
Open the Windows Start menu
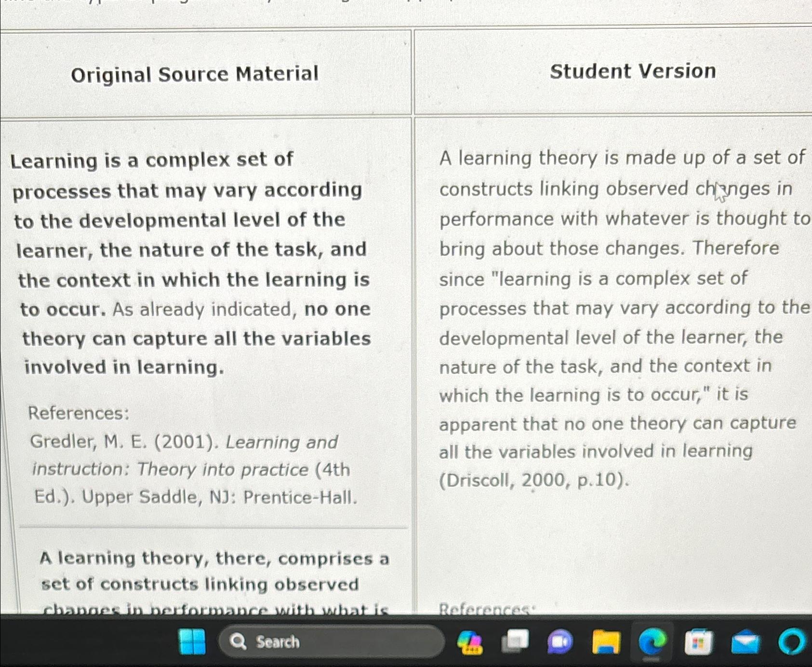192,642
